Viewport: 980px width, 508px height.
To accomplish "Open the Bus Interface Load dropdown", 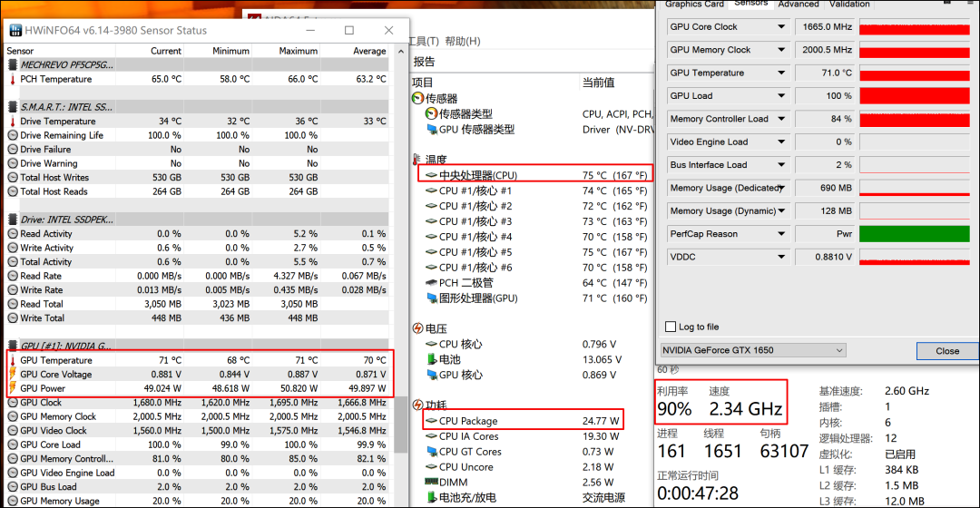I will [781, 165].
